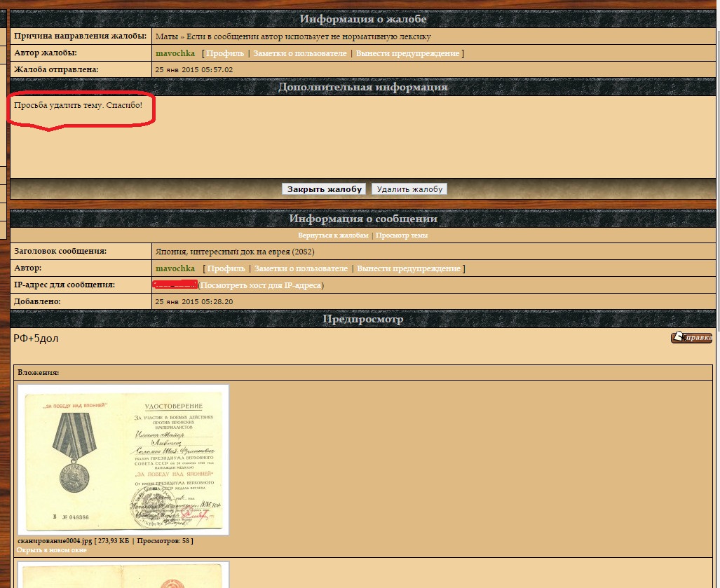Click the РФ+5дол message preview text
720x588 pixels.
pyautogui.click(x=36, y=339)
